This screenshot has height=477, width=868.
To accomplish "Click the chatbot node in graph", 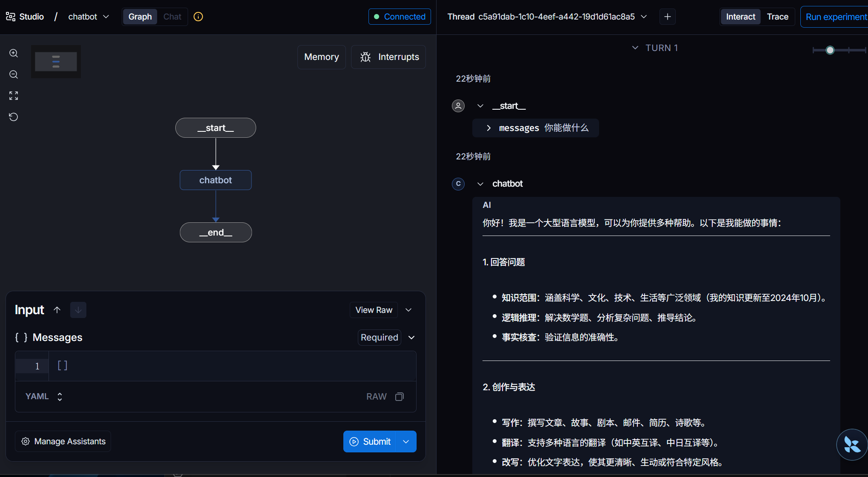I will [x=216, y=180].
